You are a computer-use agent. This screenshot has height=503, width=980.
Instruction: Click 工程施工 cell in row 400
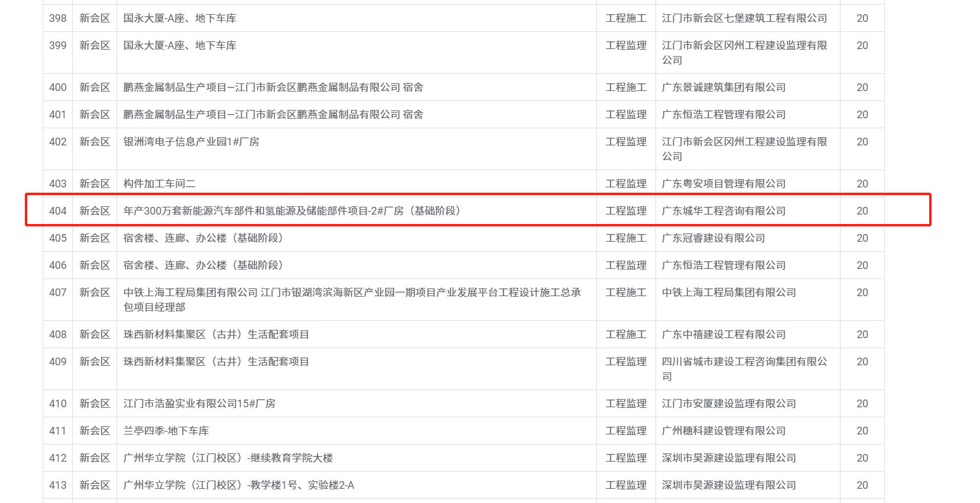[626, 87]
